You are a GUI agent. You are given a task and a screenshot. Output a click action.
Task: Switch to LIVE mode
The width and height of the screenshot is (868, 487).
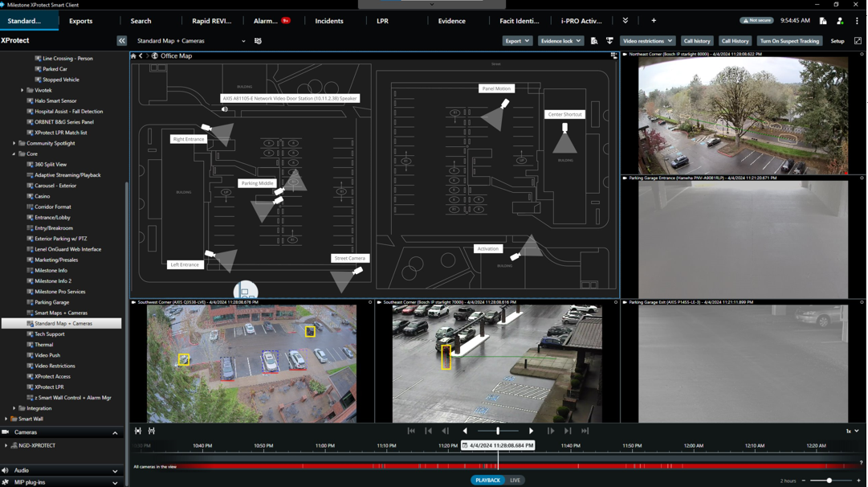(x=515, y=481)
